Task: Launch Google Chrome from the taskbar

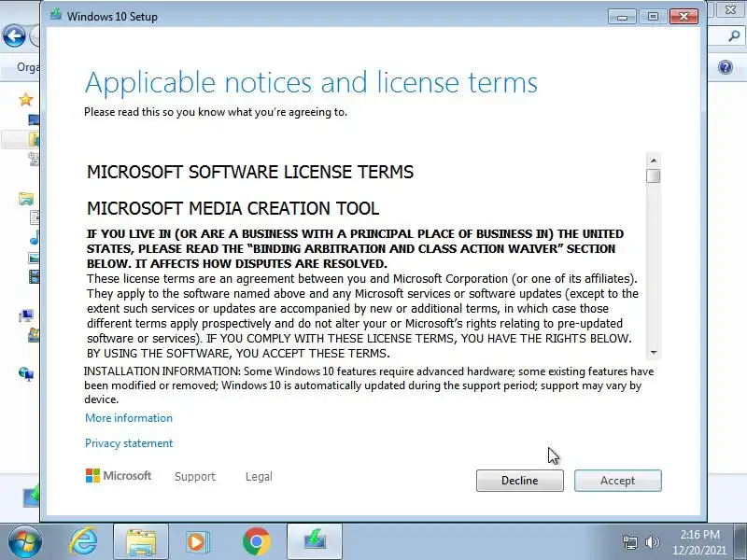Action: coord(256,542)
